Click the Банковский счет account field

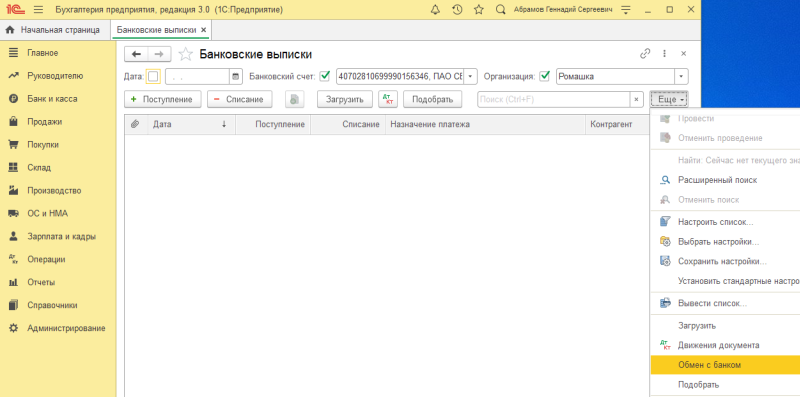coord(399,77)
